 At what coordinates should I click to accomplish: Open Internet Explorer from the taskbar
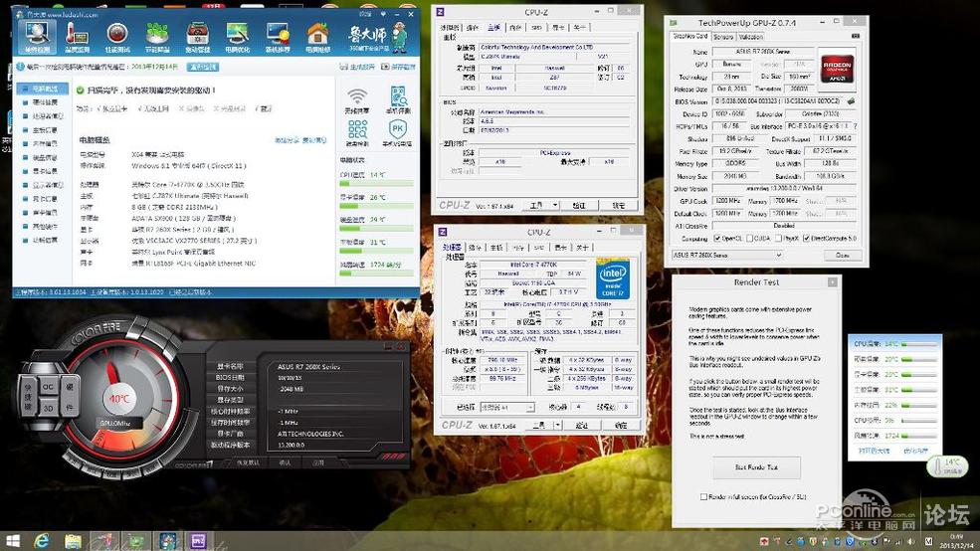tap(42, 541)
